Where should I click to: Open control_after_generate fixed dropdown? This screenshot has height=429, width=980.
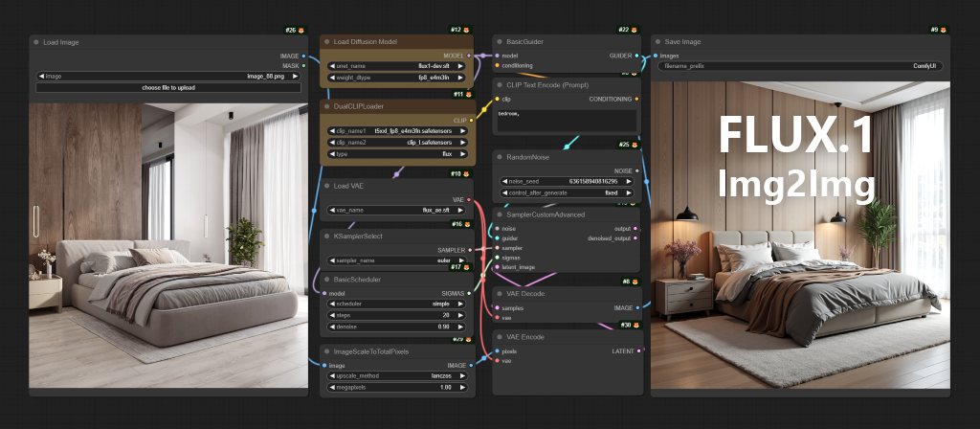tap(567, 192)
